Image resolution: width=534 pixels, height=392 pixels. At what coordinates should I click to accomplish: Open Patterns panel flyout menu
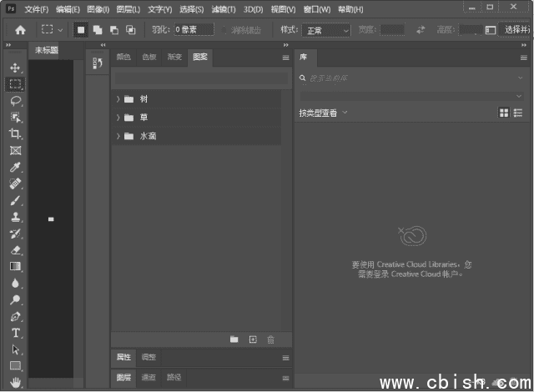point(285,58)
